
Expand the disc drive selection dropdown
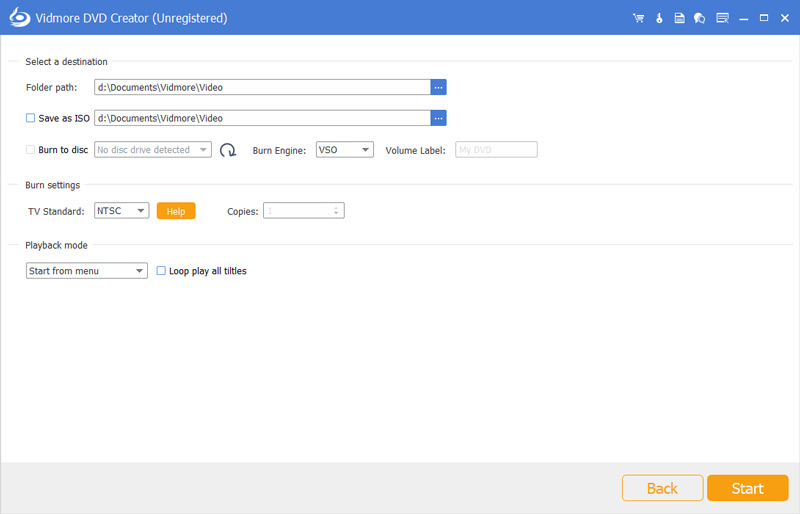pyautogui.click(x=152, y=150)
